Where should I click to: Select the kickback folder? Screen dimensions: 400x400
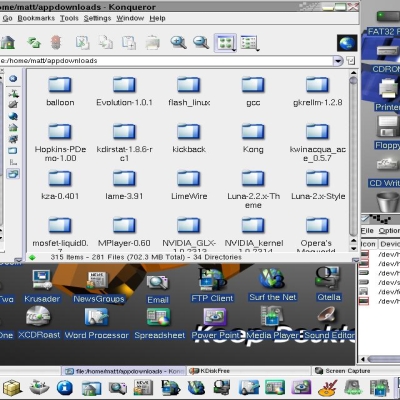point(189,138)
